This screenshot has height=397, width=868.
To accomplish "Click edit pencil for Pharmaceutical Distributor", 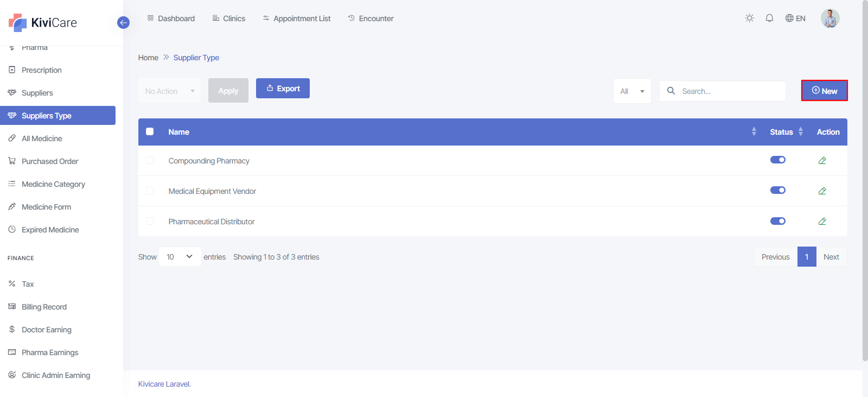I will (822, 222).
